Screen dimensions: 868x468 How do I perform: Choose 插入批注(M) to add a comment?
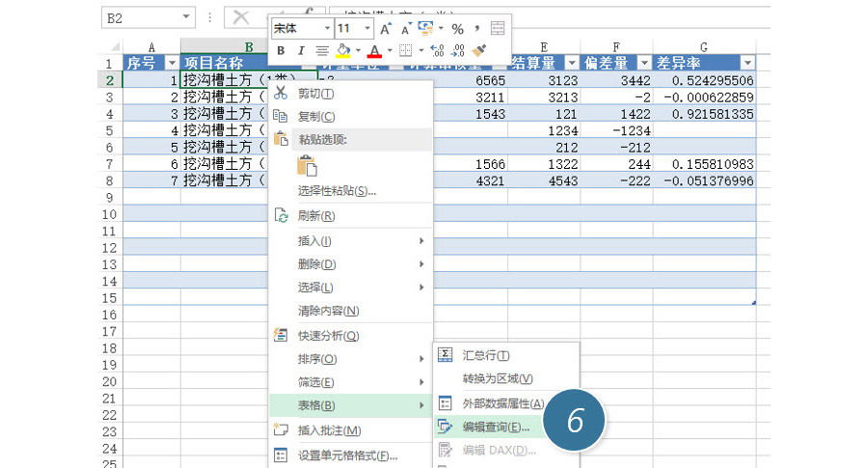click(x=350, y=430)
